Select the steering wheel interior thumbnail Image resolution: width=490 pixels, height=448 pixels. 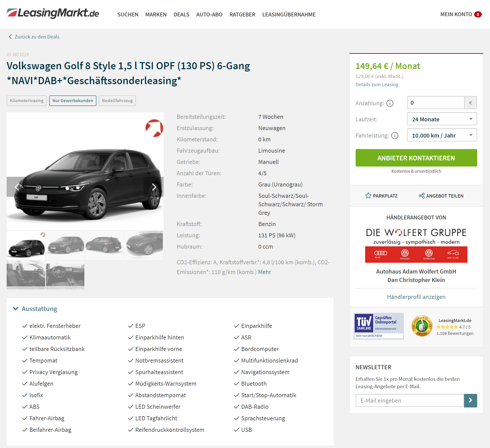click(x=65, y=275)
